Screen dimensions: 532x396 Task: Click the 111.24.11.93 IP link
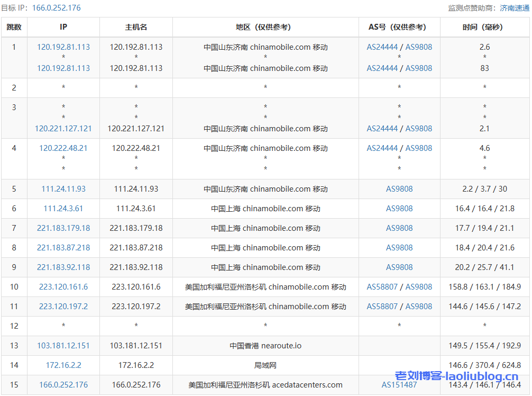coord(63,189)
